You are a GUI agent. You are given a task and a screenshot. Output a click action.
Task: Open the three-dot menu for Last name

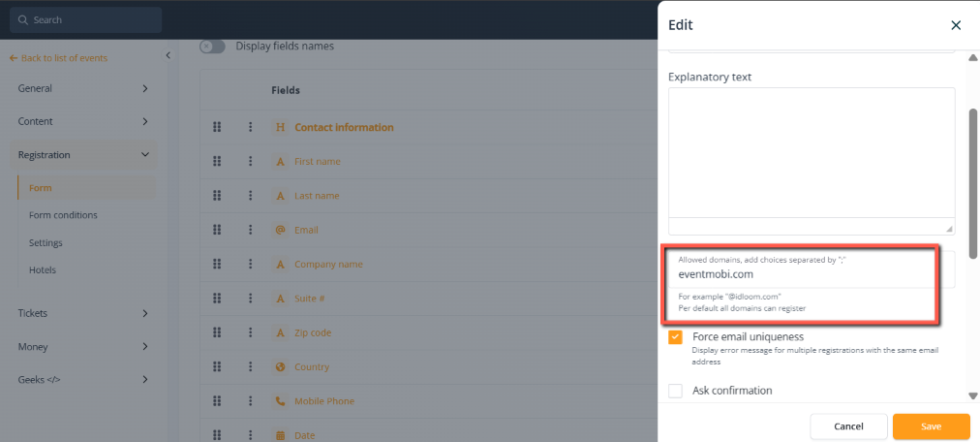click(250, 196)
